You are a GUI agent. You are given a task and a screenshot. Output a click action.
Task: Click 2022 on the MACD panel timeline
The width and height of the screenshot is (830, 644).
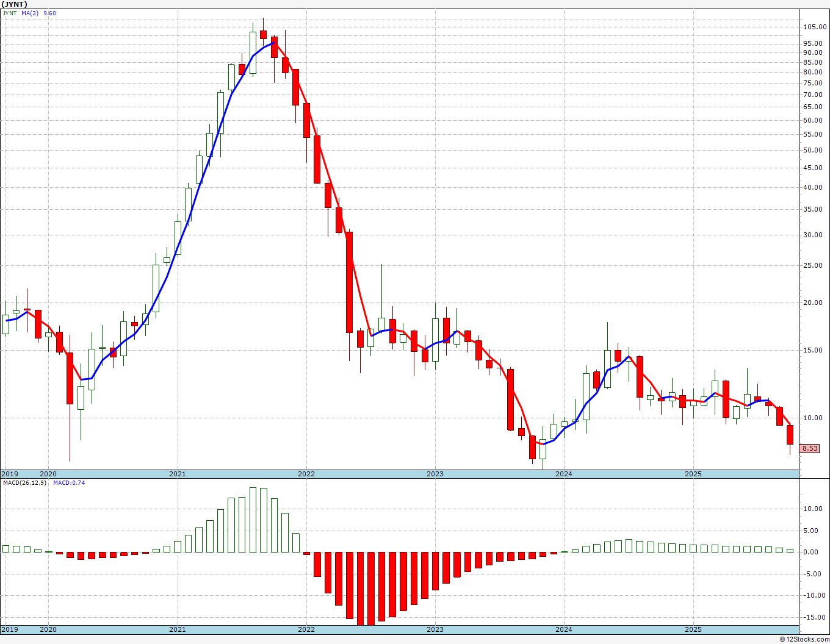pyautogui.click(x=306, y=629)
